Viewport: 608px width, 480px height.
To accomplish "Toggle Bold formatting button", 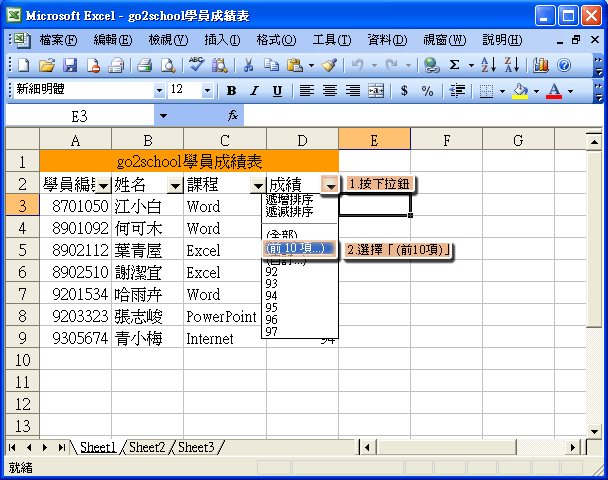I will pos(231,90).
